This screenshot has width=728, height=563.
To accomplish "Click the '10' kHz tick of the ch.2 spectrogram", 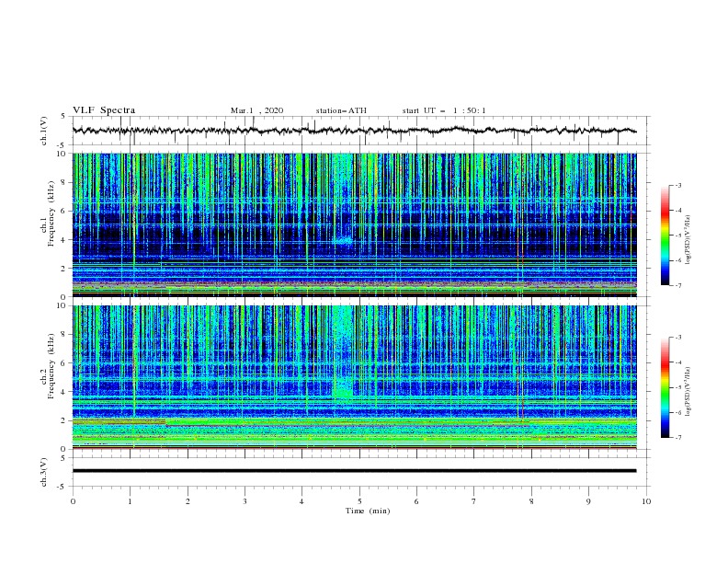I will (x=63, y=305).
